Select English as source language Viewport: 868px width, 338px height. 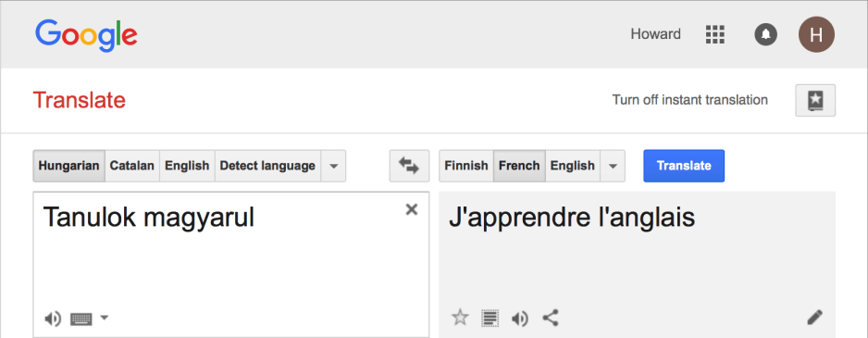point(187,166)
